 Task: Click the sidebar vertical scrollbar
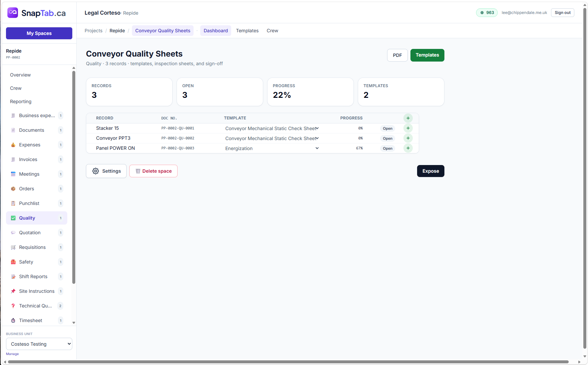click(74, 177)
